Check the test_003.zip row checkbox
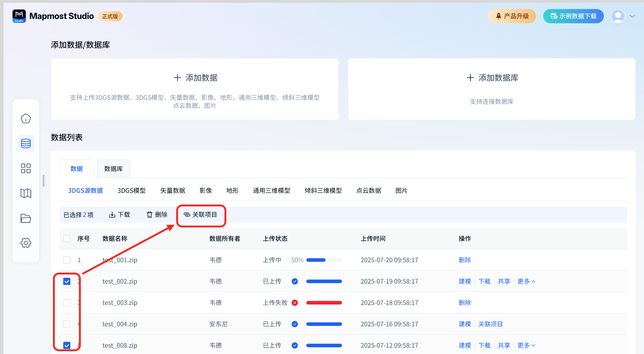644x354 pixels. pos(67,303)
